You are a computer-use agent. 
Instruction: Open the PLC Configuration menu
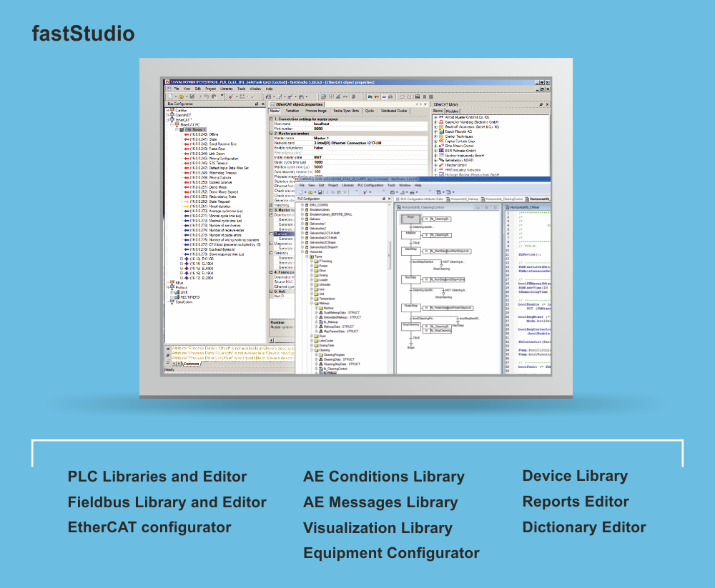coord(370,185)
